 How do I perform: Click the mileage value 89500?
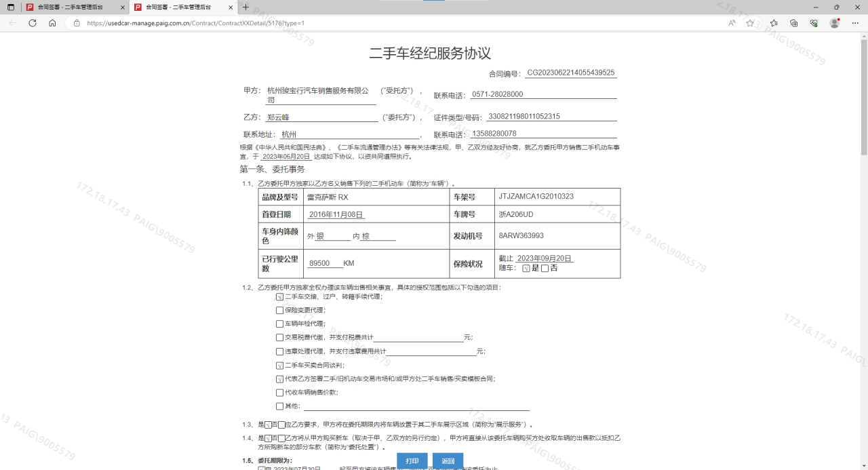[x=319, y=263]
